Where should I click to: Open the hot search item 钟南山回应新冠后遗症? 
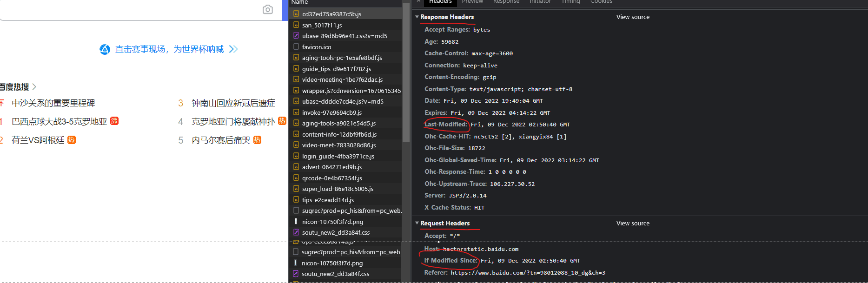233,103
